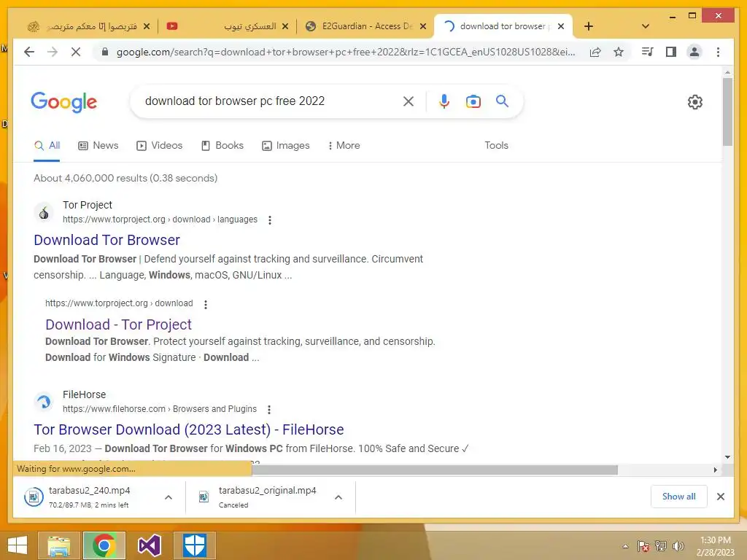The image size is (747, 560).
Task: Switch to Images results
Action: [x=285, y=146]
